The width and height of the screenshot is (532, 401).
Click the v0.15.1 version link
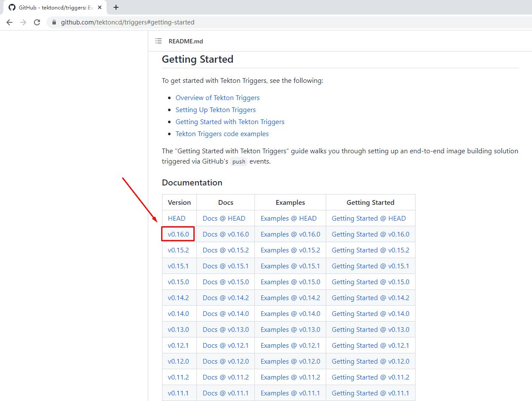178,266
